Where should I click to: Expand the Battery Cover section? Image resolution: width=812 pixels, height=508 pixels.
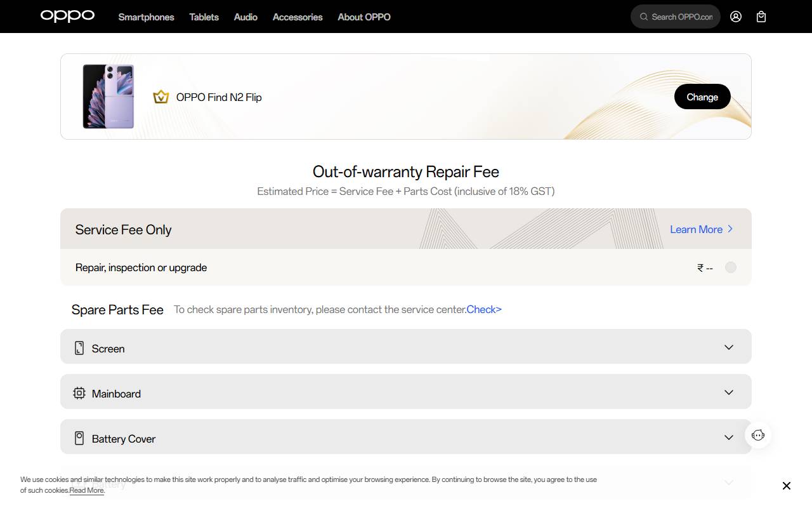(x=728, y=438)
